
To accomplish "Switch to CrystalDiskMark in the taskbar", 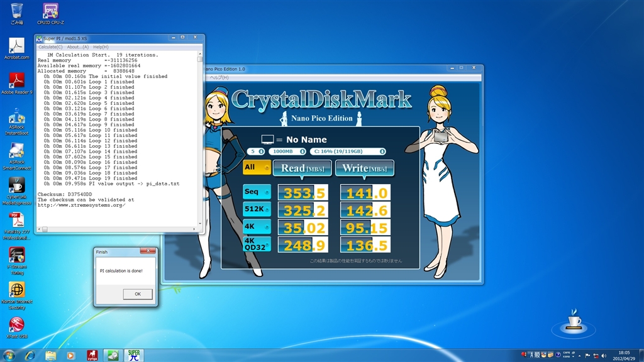I will tap(113, 355).
